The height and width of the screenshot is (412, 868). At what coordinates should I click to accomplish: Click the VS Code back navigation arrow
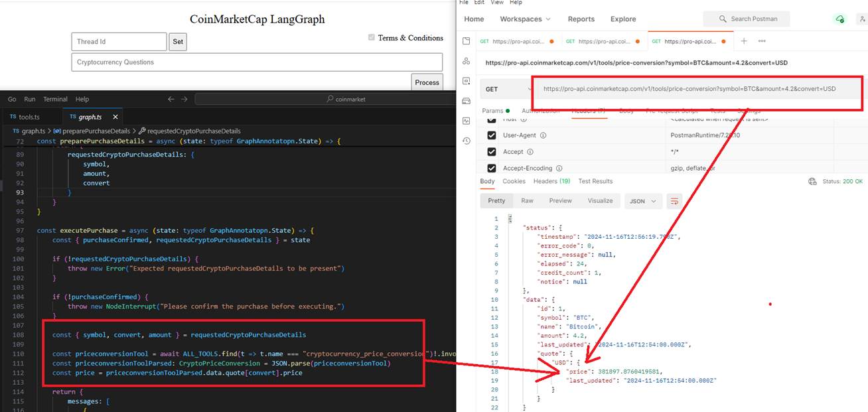coord(171,99)
